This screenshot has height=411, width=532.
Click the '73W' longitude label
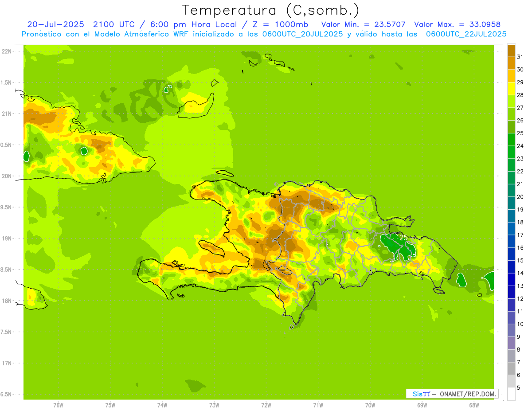[x=214, y=405]
